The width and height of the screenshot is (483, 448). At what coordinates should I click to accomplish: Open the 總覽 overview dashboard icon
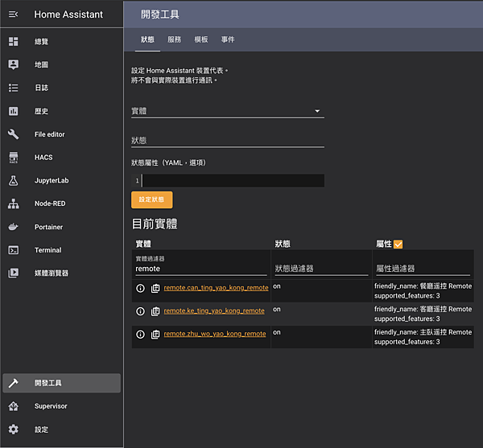tap(13, 42)
